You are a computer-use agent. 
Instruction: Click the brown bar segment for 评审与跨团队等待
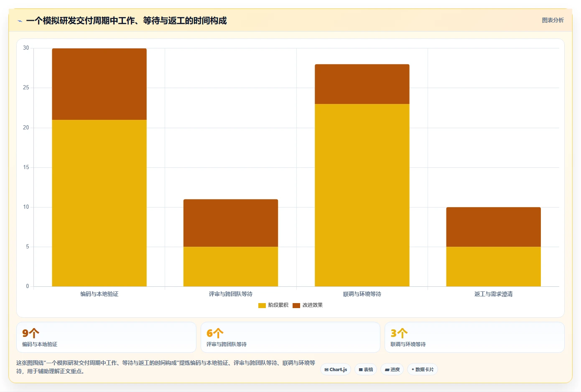(231, 223)
